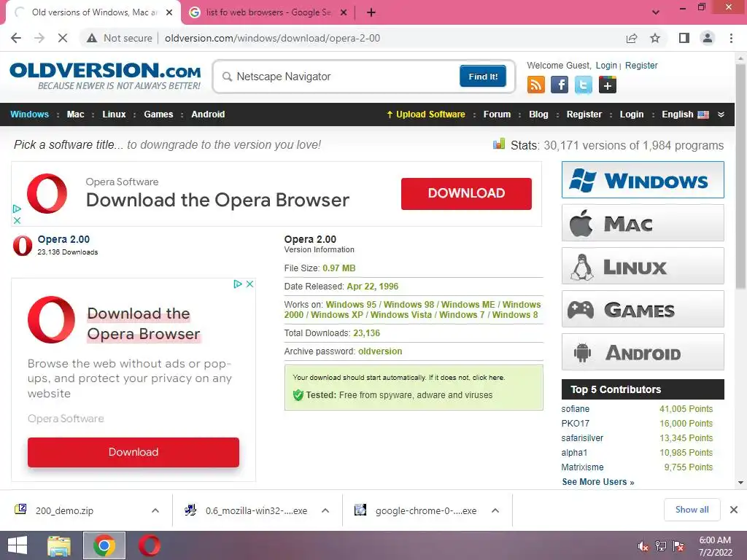Open the Blog link in nav bar
The height and width of the screenshot is (560, 747).
coord(538,114)
